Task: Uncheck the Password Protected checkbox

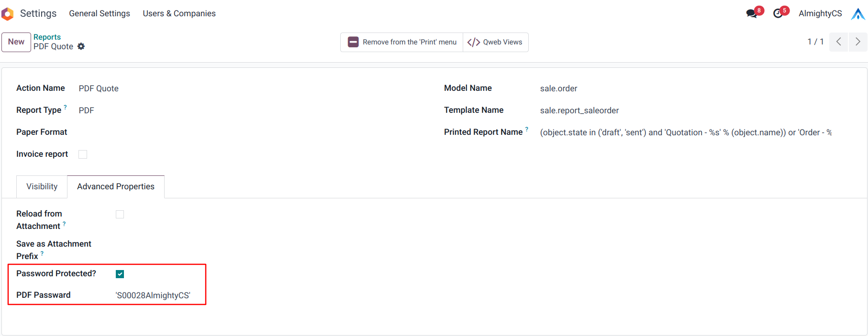Action: (x=120, y=274)
